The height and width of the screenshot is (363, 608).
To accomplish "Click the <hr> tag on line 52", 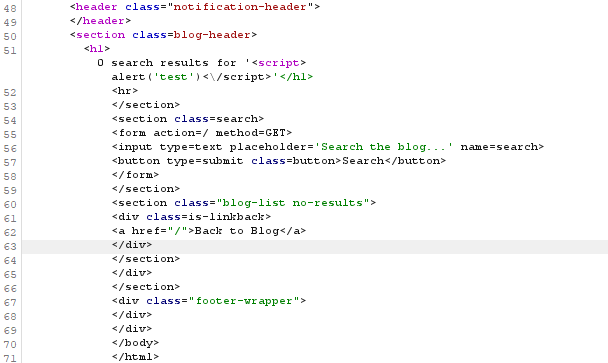I will coord(125,91).
